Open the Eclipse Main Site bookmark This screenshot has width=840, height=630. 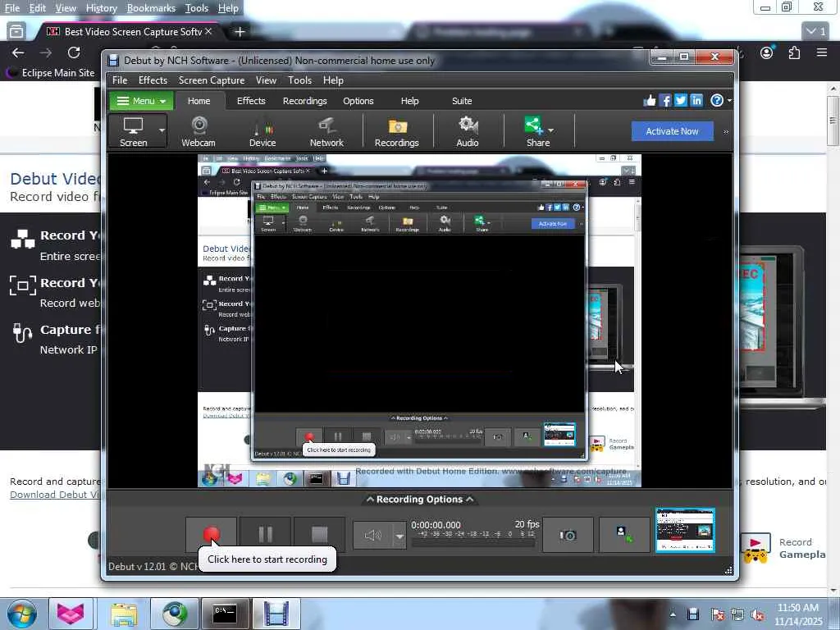tap(52, 72)
